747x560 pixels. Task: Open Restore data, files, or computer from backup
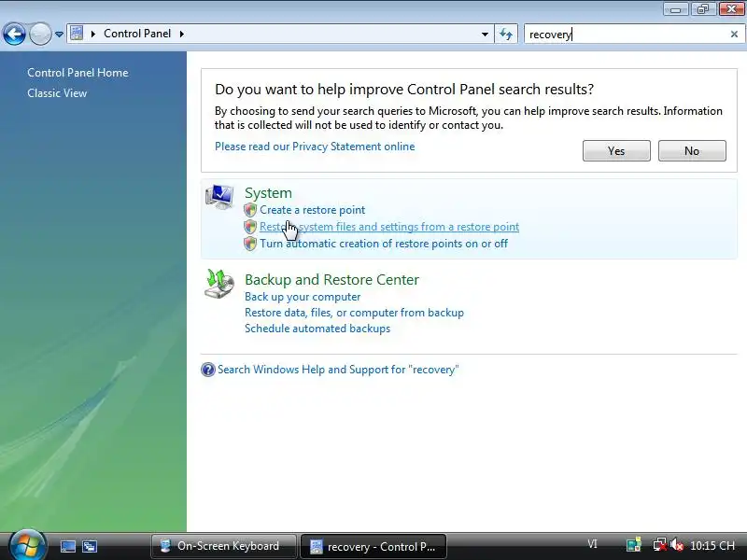pyautogui.click(x=354, y=313)
